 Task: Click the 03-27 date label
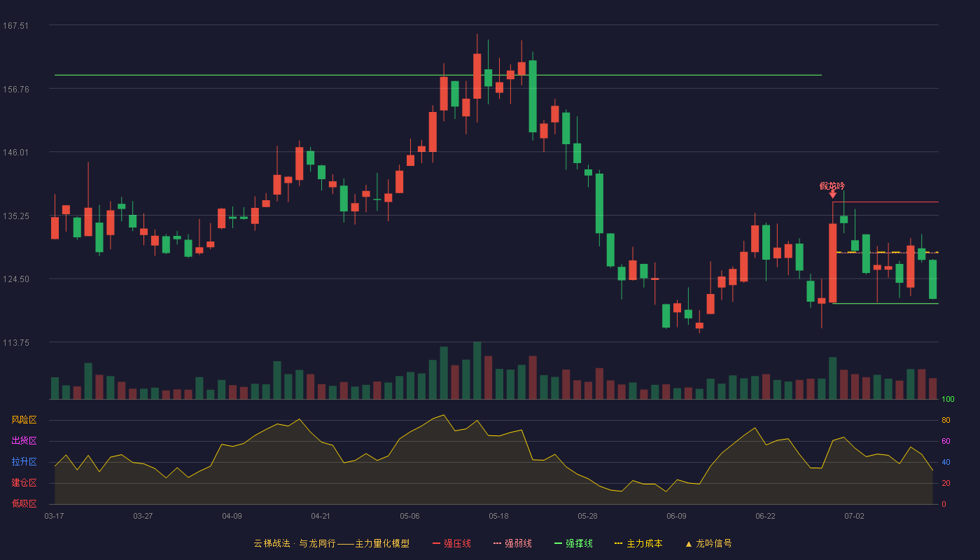click(143, 516)
